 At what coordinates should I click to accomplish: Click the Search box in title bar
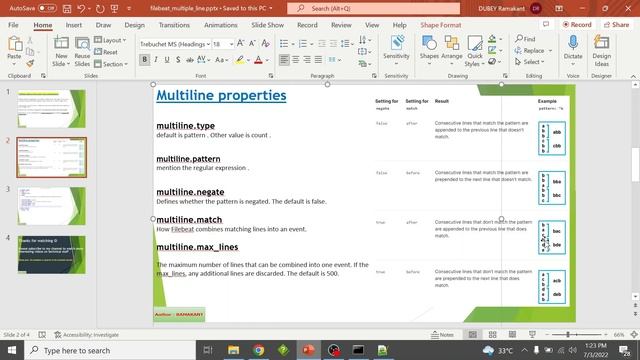pos(373,8)
